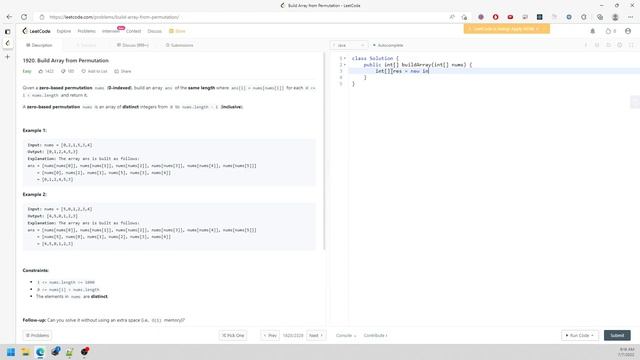This screenshot has width=640, height=360.
Task: Open Windows Start menu
Action: [11, 352]
